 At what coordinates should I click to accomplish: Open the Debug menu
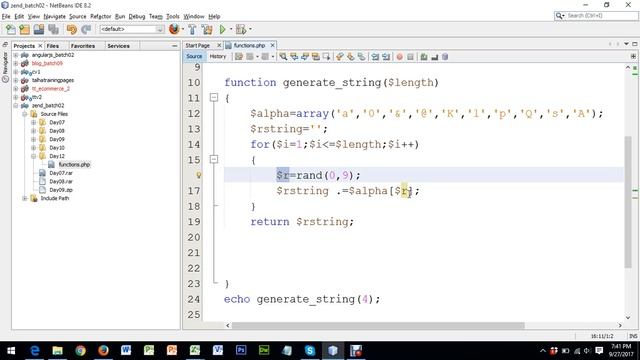point(137,16)
